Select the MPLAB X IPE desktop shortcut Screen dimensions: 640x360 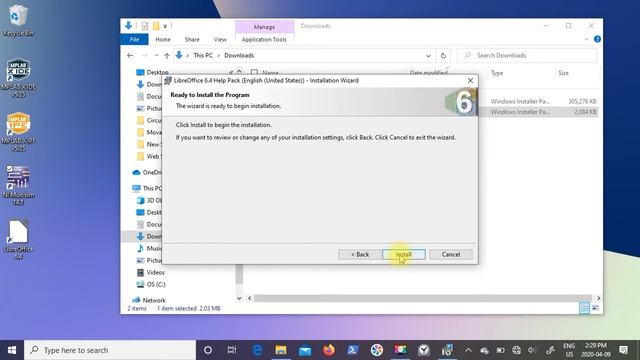(18, 132)
